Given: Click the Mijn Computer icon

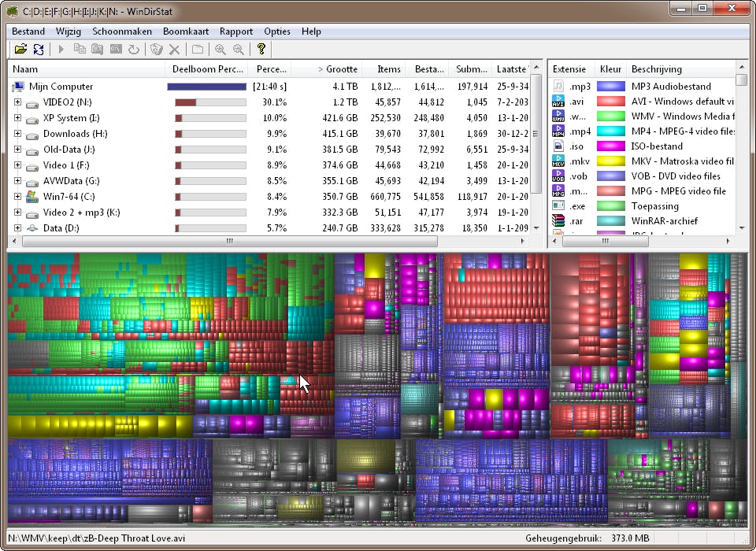Looking at the screenshot, I should point(18,87).
